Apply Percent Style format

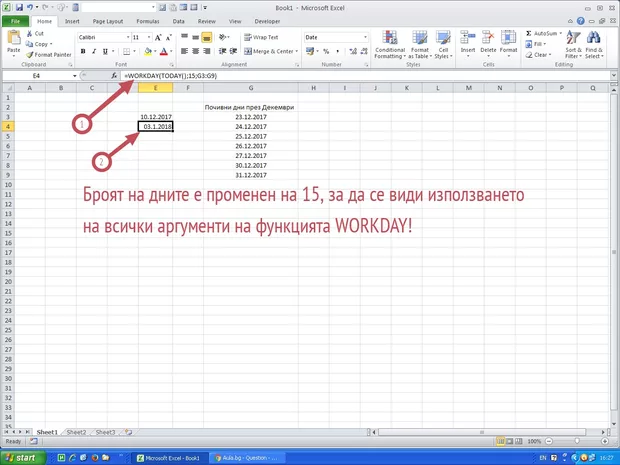coord(326,51)
